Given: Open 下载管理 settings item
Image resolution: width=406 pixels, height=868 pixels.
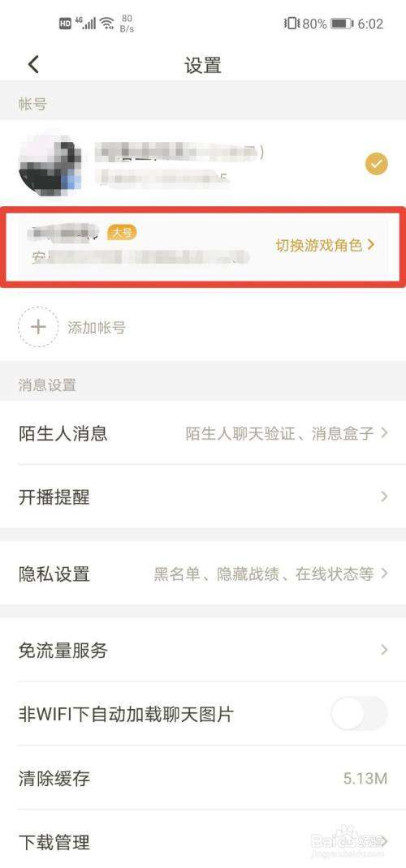Looking at the screenshot, I should (x=203, y=843).
